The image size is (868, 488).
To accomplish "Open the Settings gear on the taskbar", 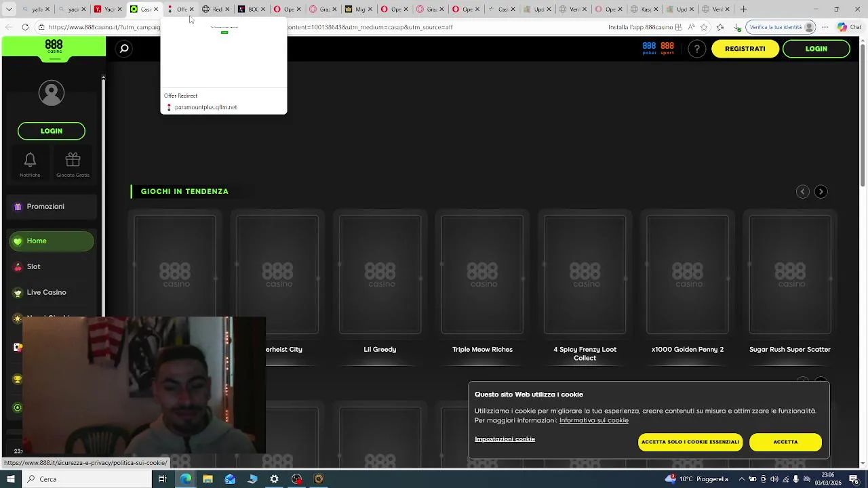I will coord(274,479).
